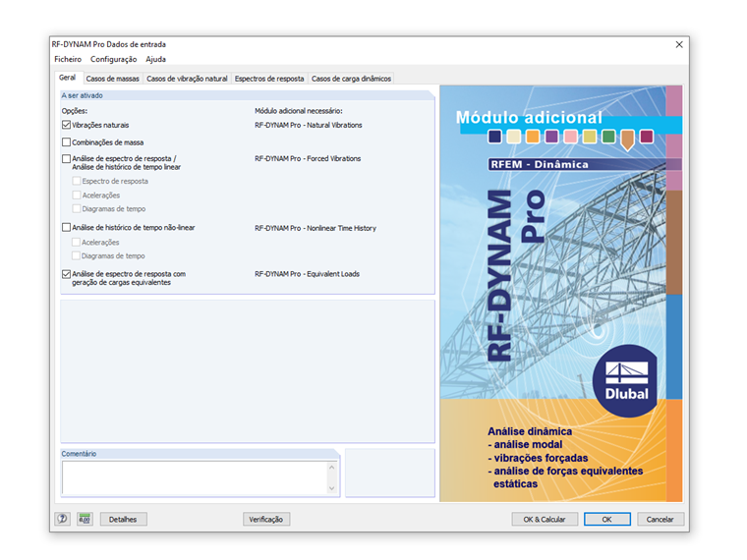Click the purple color square in banner
Viewport: 747px width, 560px height.
[x=551, y=137]
